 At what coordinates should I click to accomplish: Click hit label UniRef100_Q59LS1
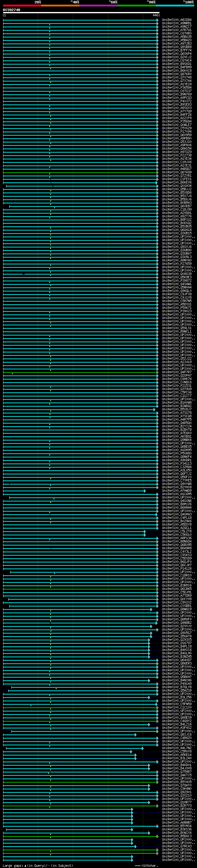(x=176, y=328)
